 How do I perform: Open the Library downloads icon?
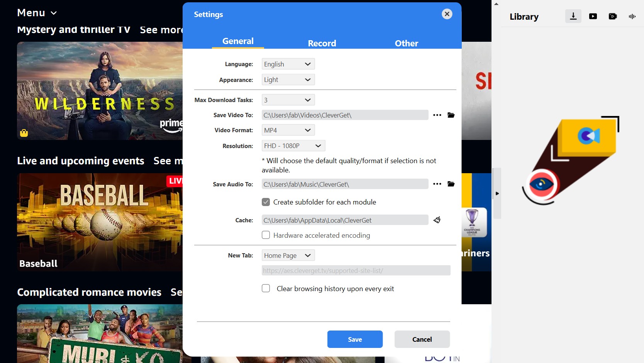point(573,16)
